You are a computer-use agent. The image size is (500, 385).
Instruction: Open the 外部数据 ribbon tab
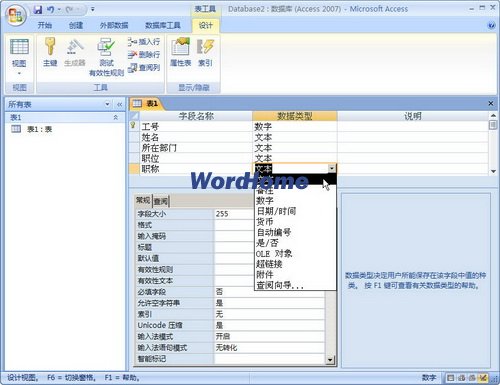point(114,25)
